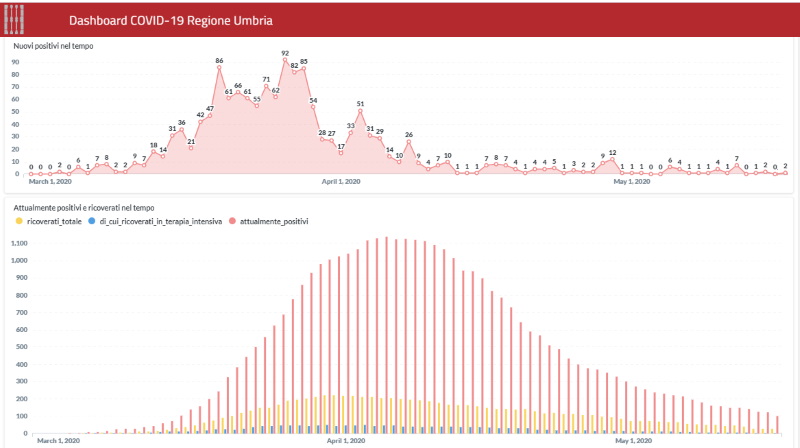This screenshot has height=448, width=800.
Task: Click the data point labeled 86
Action: click(219, 68)
